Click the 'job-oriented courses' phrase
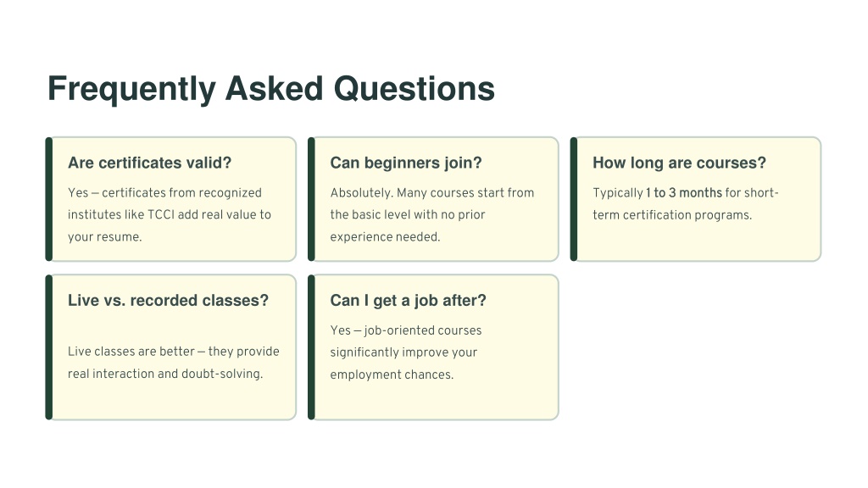The height and width of the screenshot is (488, 868). 423,330
